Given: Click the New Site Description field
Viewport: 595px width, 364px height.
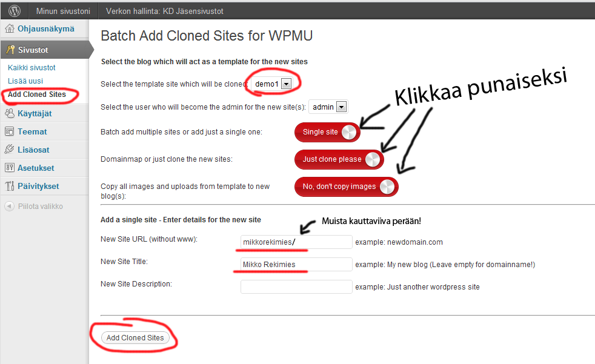Looking at the screenshot, I should (x=296, y=286).
